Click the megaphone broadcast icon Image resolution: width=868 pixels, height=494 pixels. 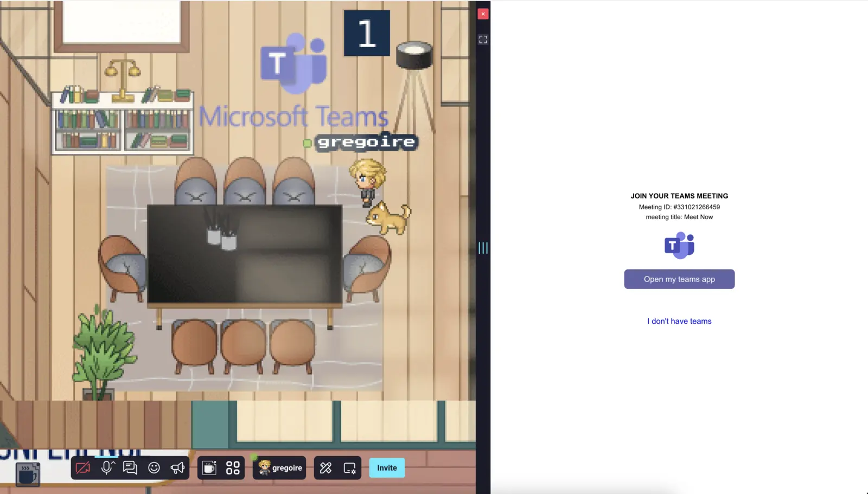[x=177, y=468]
